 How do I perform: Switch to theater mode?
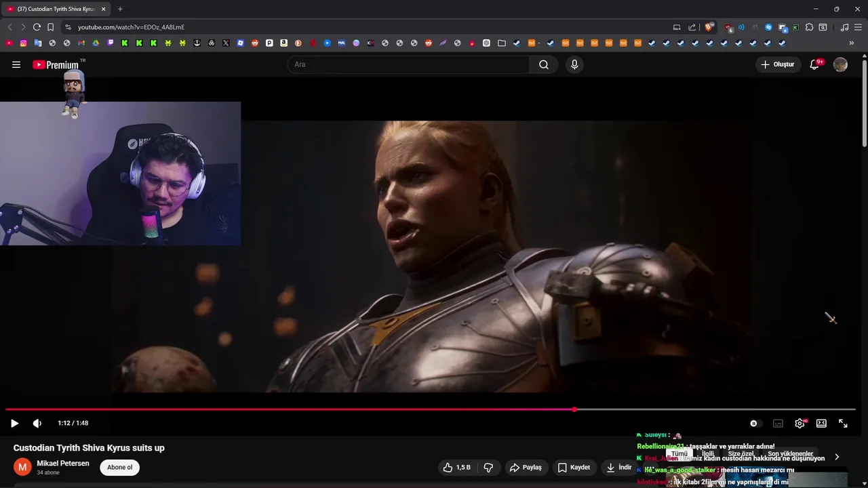click(x=821, y=423)
